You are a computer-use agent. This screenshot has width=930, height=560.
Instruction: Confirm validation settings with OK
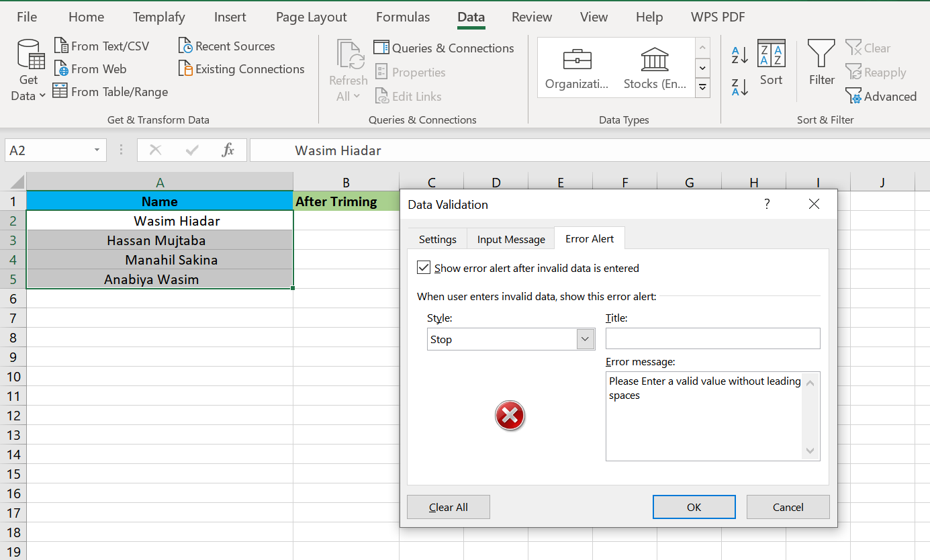(694, 507)
